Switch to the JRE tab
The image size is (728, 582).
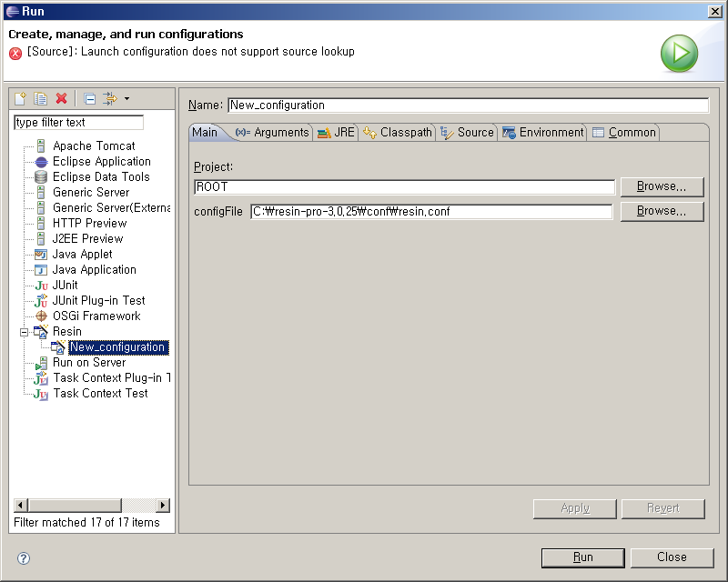(336, 132)
